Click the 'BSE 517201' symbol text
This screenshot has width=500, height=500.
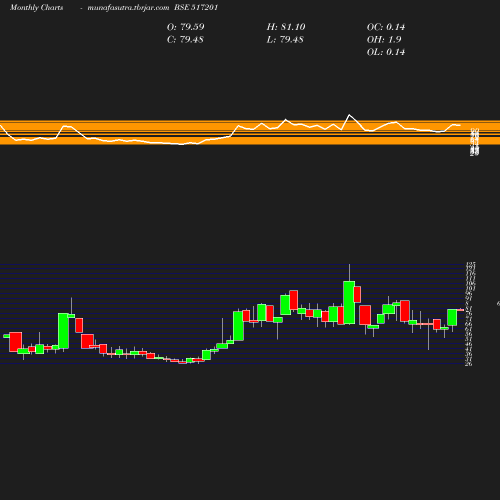click(196, 7)
